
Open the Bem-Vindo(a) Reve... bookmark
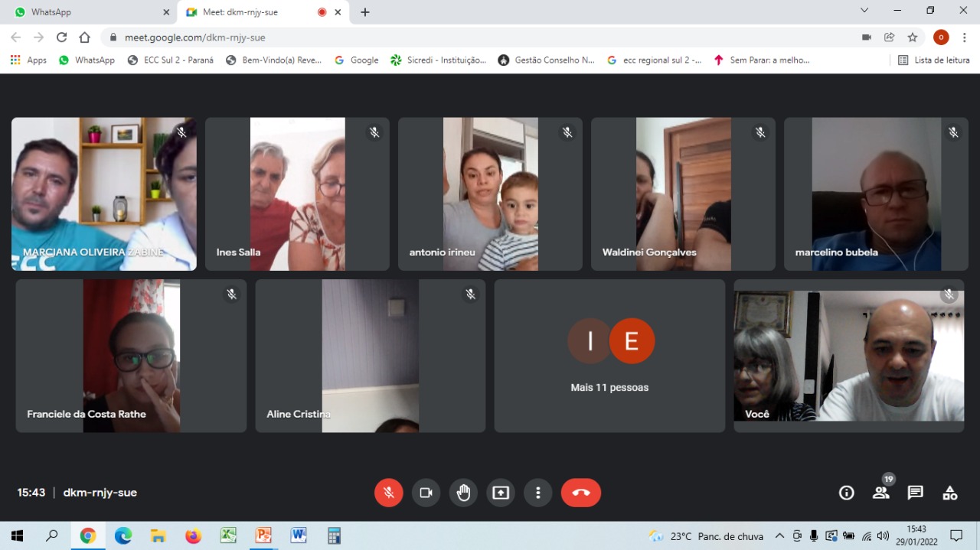tap(274, 60)
